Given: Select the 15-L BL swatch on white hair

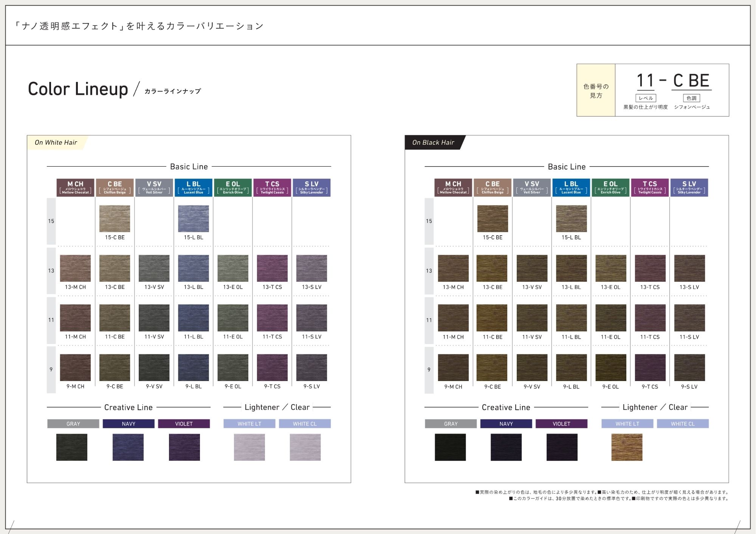Looking at the screenshot, I should pyautogui.click(x=193, y=219).
